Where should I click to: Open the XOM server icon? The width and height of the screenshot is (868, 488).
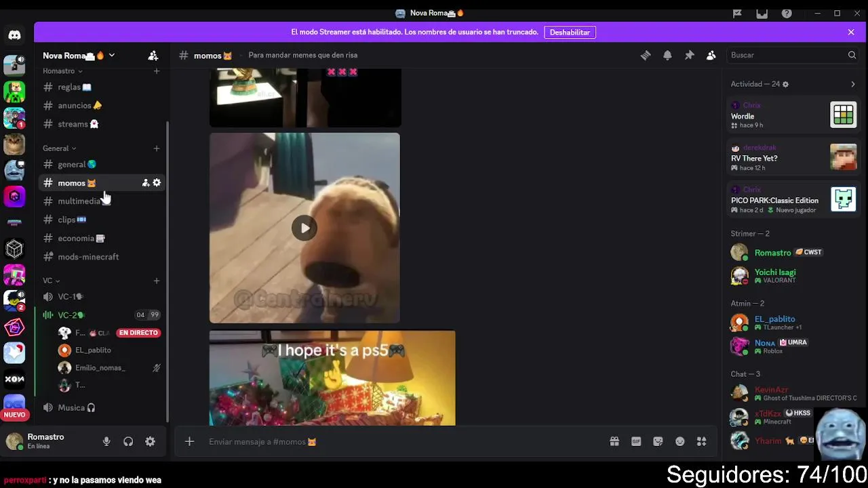[14, 379]
